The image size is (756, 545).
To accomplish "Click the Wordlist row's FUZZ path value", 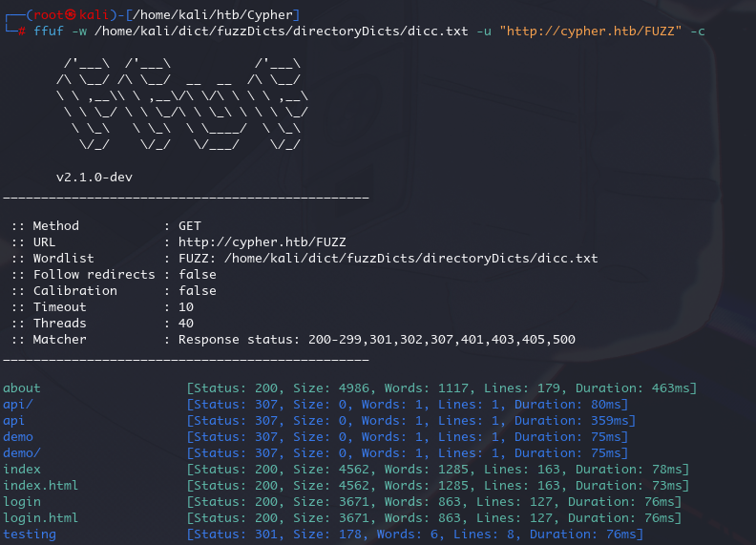I will (388, 259).
